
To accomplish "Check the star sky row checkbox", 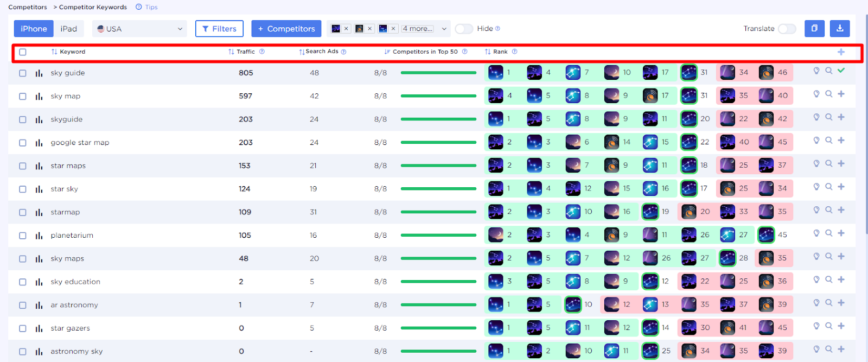I will tap(23, 189).
